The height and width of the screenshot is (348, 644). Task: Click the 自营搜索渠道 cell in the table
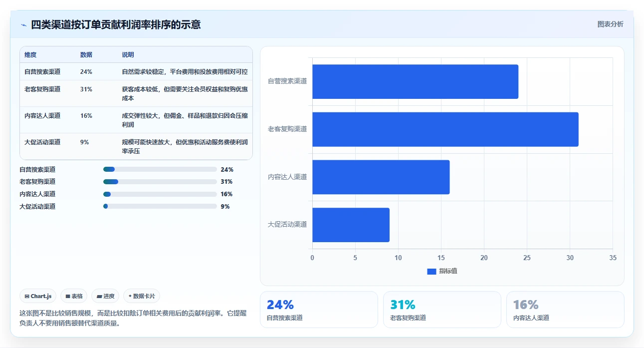tap(42, 72)
